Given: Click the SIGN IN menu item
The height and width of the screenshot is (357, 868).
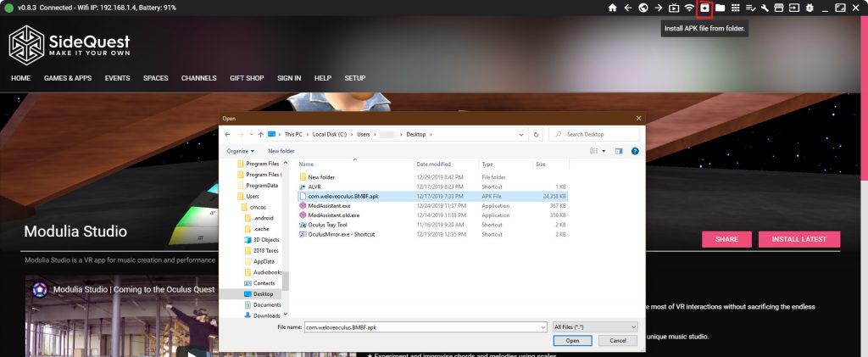Looking at the screenshot, I should coord(289,78).
